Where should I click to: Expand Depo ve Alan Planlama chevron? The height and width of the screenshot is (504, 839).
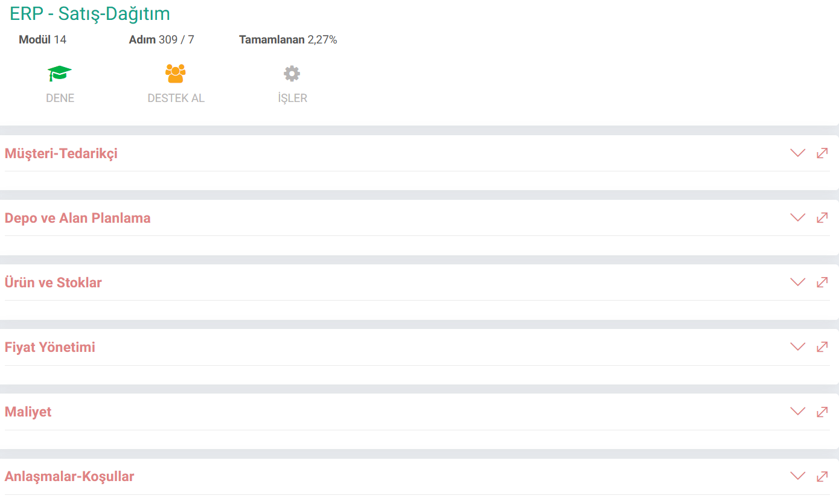coord(798,218)
